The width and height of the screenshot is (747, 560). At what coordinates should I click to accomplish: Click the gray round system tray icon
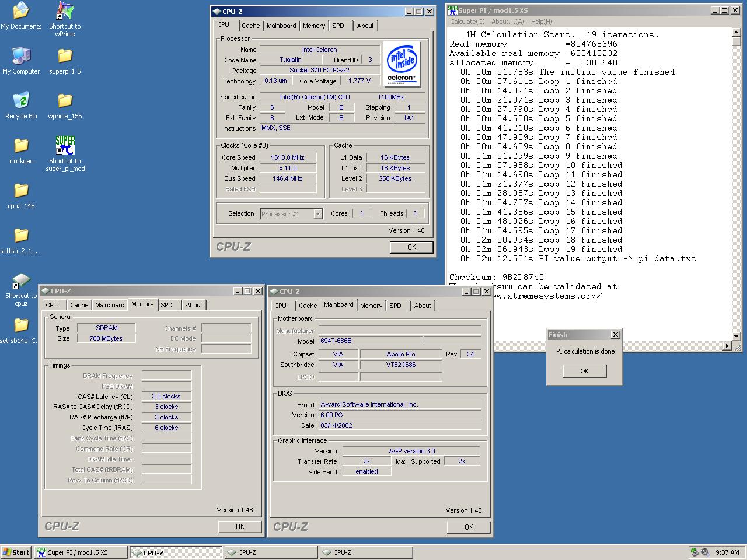(x=705, y=552)
